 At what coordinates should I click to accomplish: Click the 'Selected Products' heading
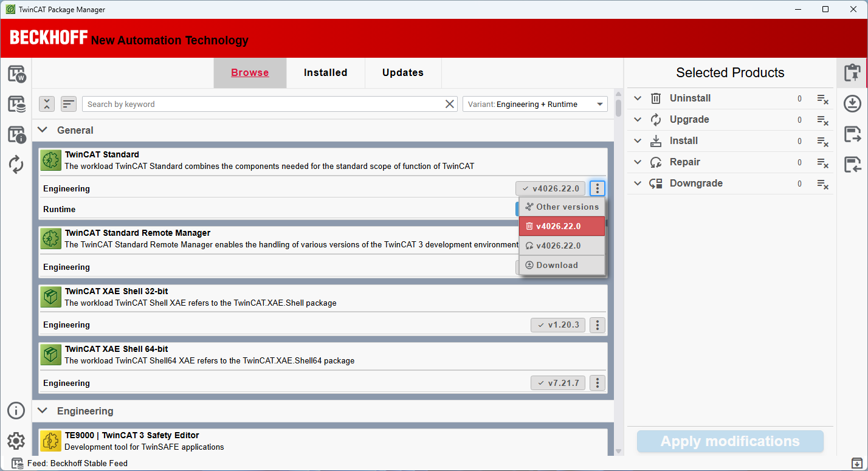pos(730,73)
